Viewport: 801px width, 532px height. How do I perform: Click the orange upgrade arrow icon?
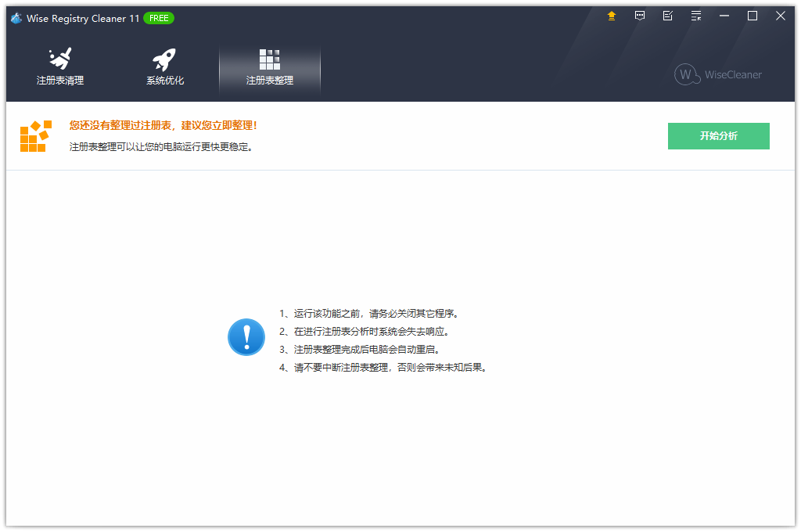point(612,16)
